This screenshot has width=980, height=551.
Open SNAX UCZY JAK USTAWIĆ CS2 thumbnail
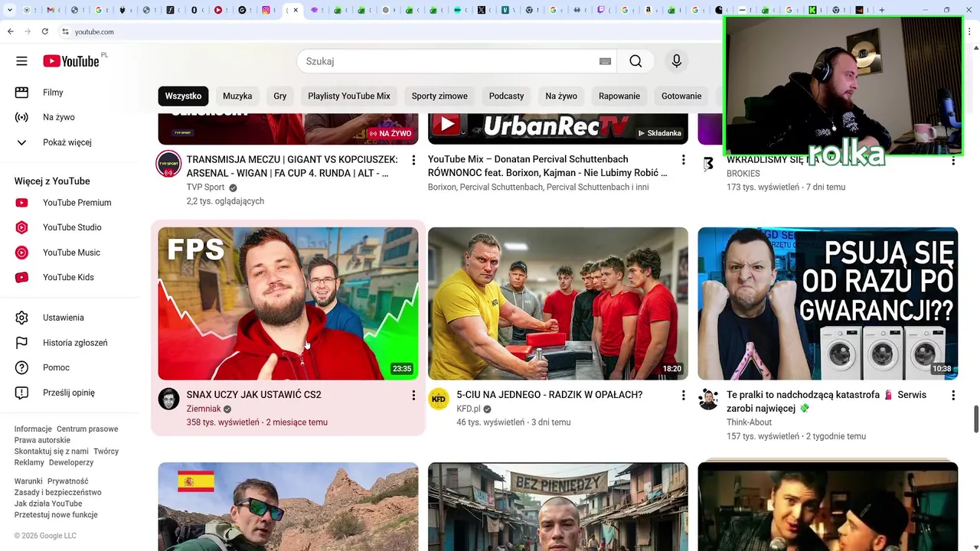[x=288, y=303]
